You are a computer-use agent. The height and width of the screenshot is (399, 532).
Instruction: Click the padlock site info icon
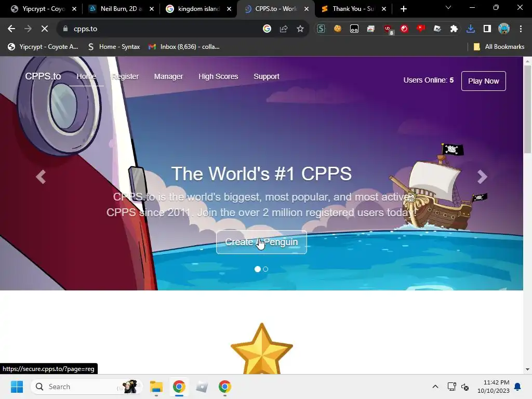coord(65,29)
